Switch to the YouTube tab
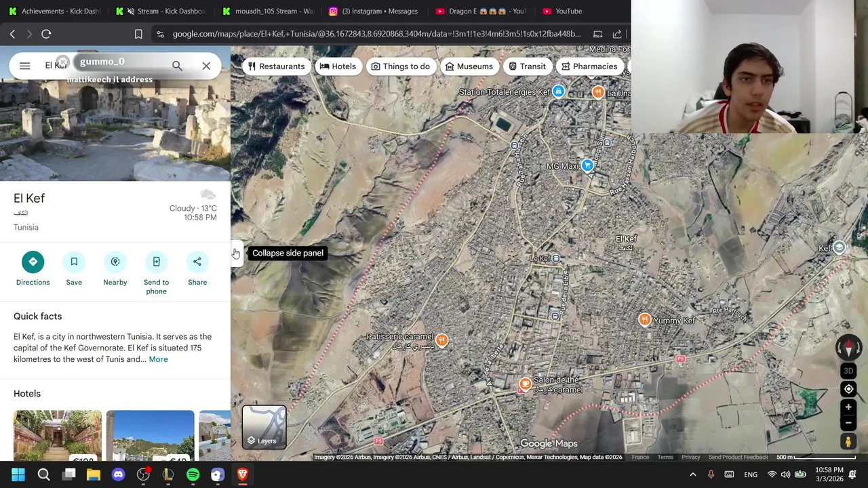 (x=561, y=11)
